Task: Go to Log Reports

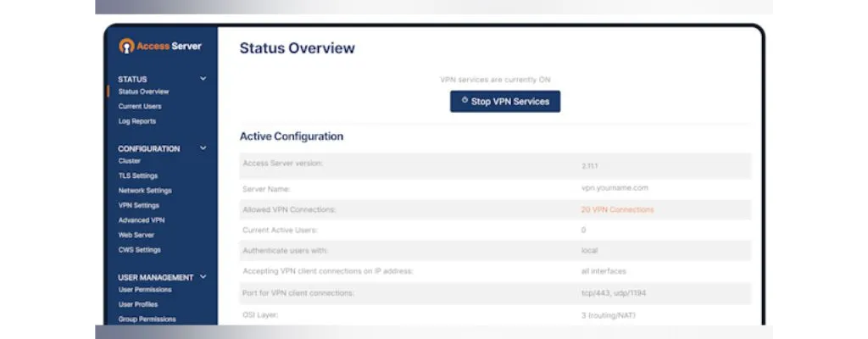Action: (137, 121)
